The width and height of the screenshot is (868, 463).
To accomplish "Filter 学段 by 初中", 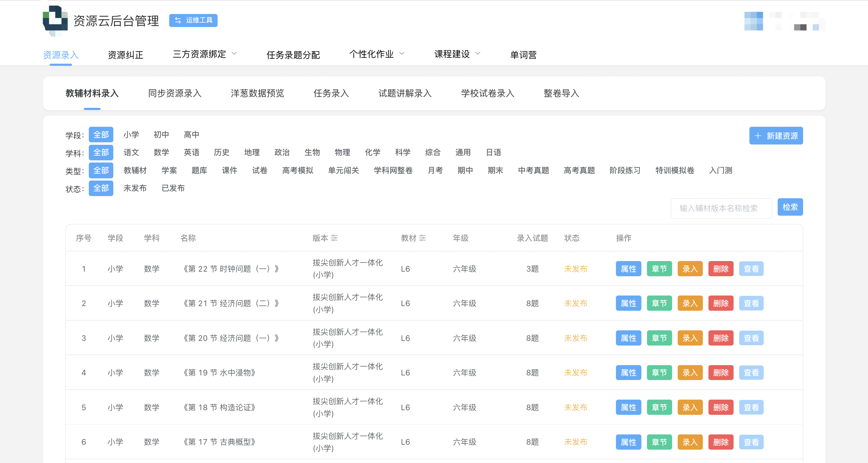I will coord(161,135).
